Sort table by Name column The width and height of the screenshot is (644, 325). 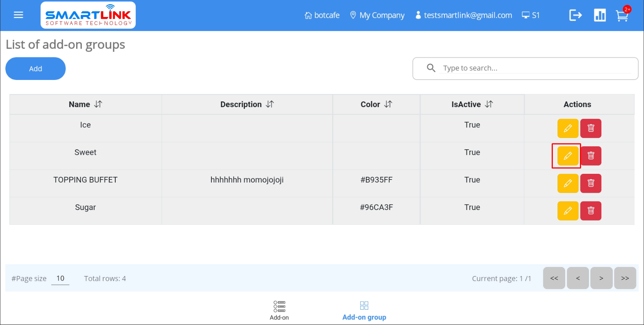(98, 104)
